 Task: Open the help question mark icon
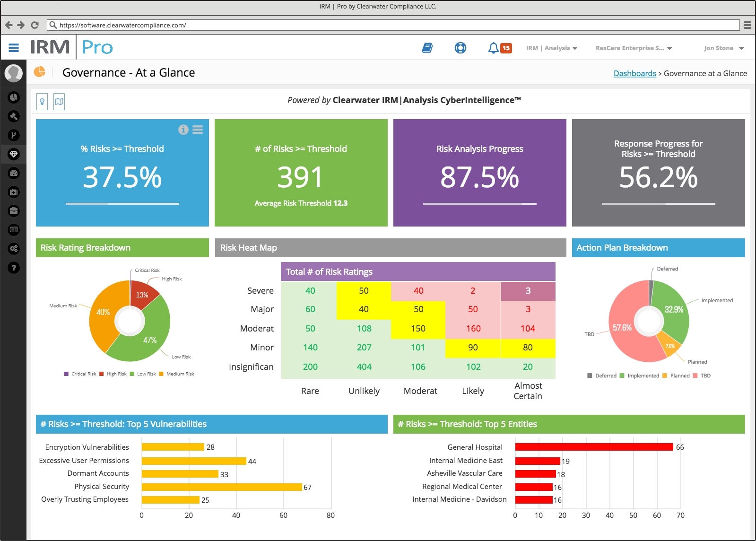14,268
